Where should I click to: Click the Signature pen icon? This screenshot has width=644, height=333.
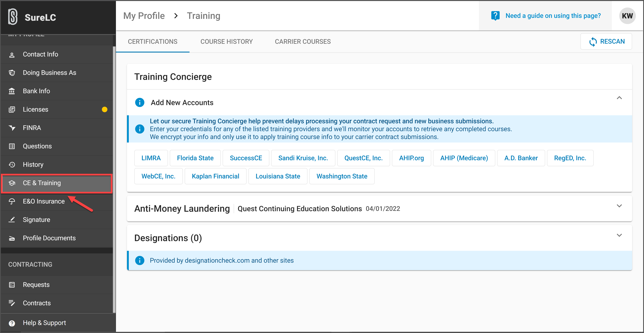click(12, 220)
